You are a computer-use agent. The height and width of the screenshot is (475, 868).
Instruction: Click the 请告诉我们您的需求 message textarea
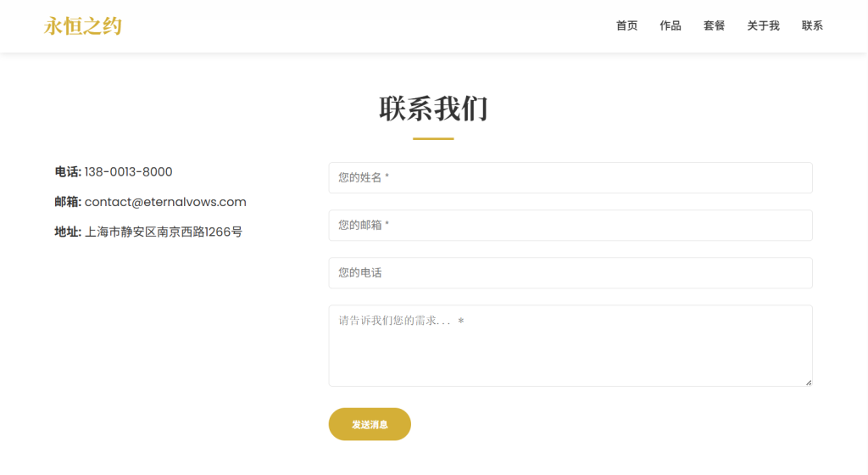[x=570, y=345]
